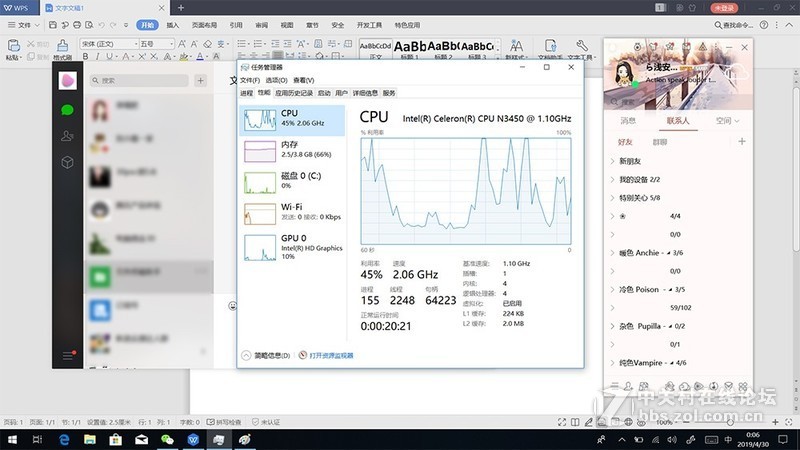Toggle italic formatting in WPS ribbon

click(98, 57)
